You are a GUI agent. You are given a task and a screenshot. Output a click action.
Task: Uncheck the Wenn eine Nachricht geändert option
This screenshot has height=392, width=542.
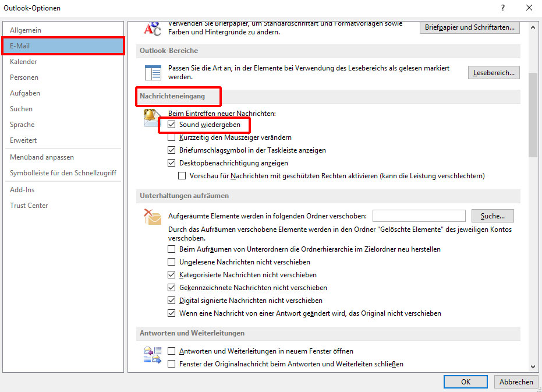tap(171, 313)
